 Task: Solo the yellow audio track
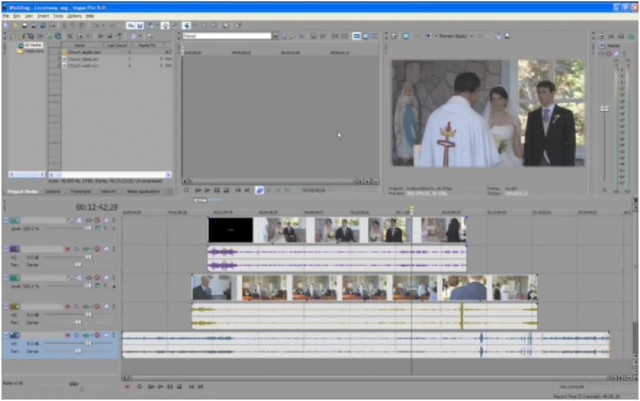click(106, 307)
